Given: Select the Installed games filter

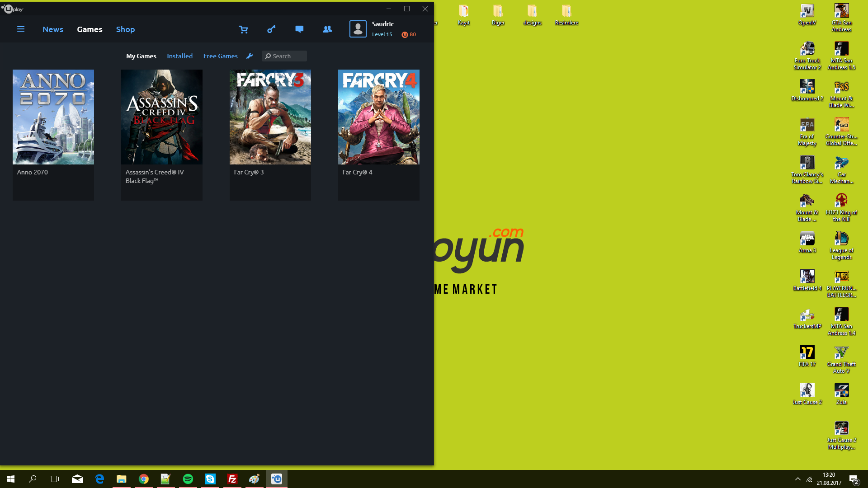Looking at the screenshot, I should coord(179,56).
